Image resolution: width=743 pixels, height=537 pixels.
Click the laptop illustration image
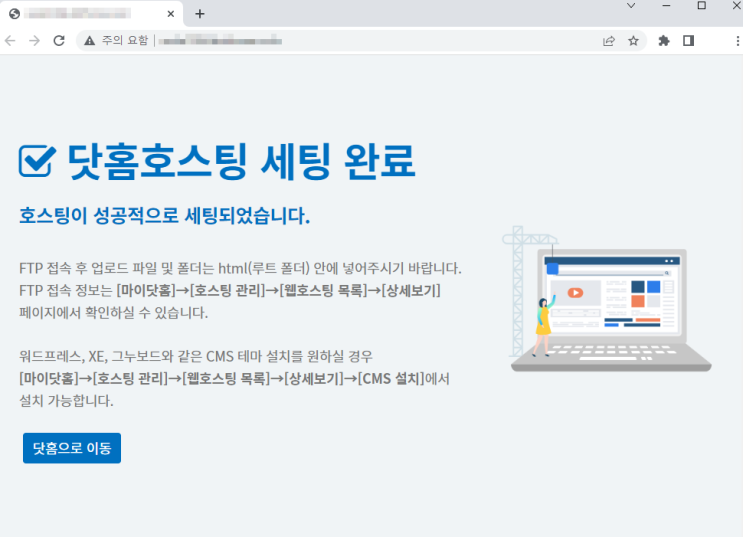(608, 300)
